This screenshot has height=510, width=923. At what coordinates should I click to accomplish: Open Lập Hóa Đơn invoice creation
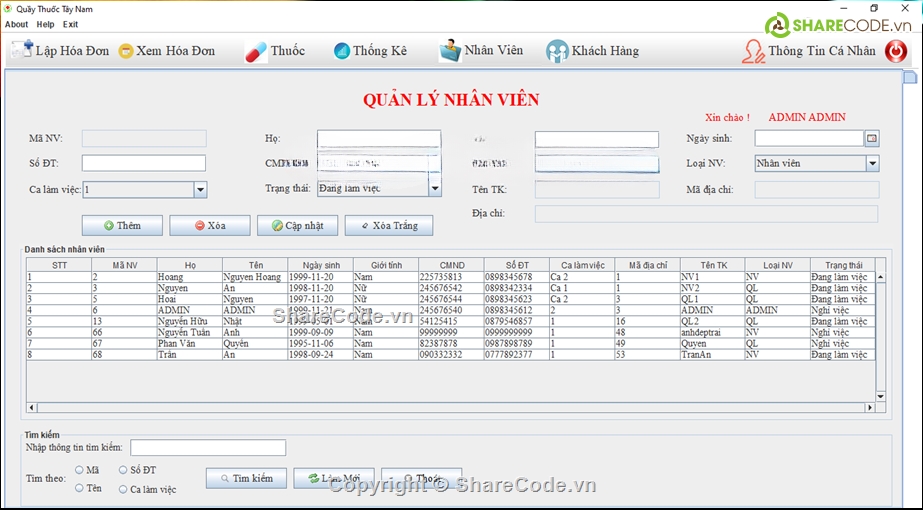[60, 51]
